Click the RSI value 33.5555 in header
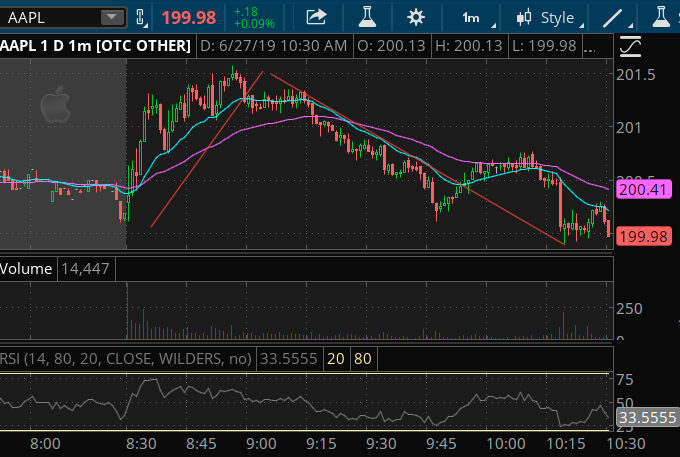Screen dimensions: 680x457 (x=289, y=359)
